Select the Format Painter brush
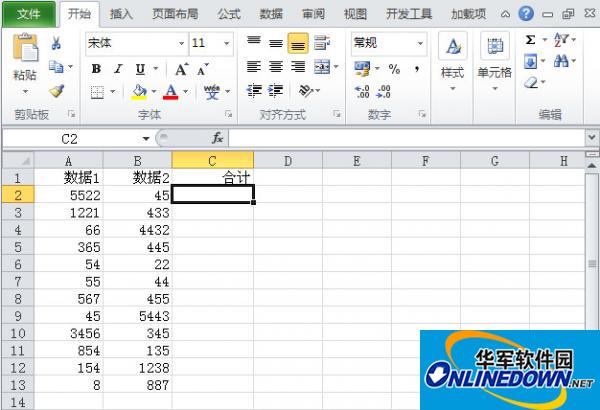The height and width of the screenshot is (410, 600). (x=57, y=91)
